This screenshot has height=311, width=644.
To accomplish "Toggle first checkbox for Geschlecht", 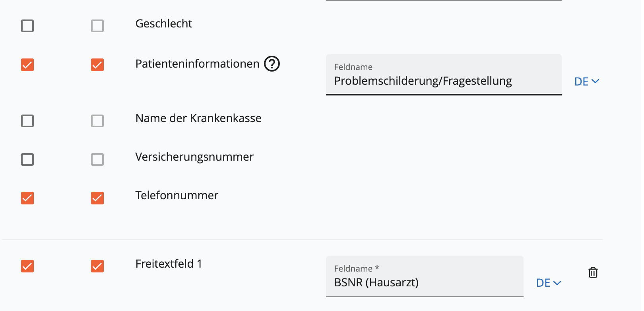I will coord(27,26).
